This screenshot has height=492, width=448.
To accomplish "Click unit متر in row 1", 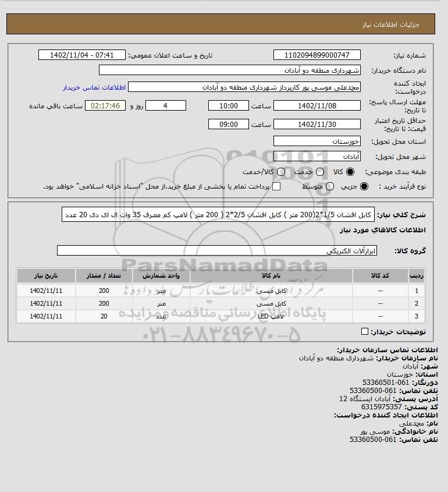I will point(161,291).
